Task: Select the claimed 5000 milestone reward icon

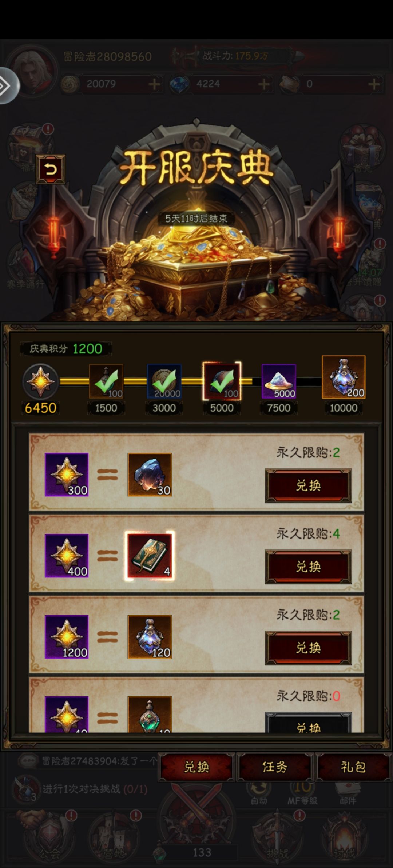Action: [x=222, y=381]
